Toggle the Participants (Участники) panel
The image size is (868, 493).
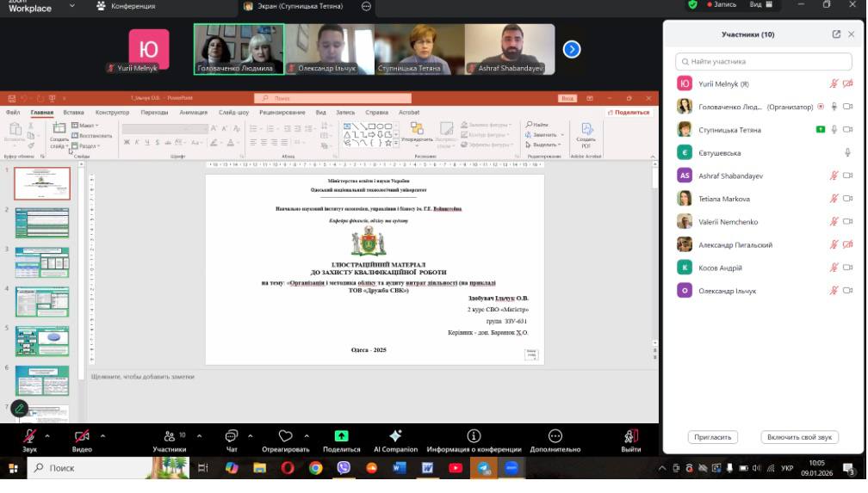click(169, 440)
